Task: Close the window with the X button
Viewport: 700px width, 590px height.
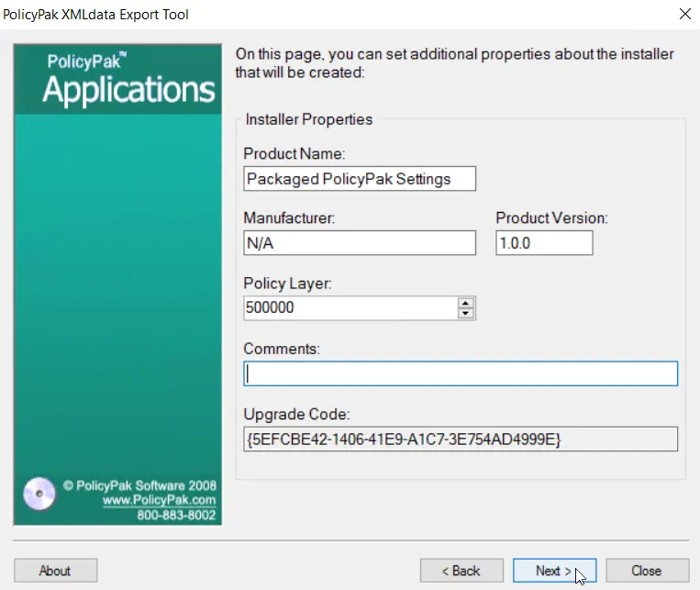Action: pyautogui.click(x=684, y=14)
